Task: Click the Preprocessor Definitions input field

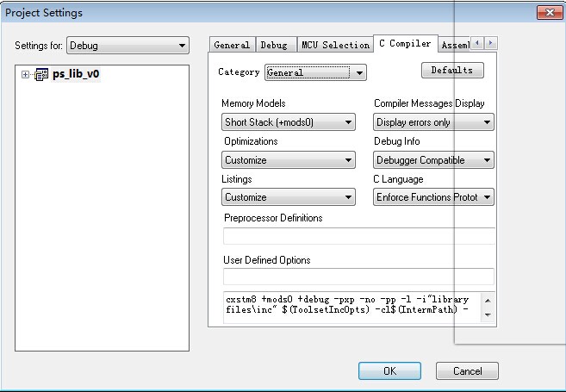Action: (x=358, y=236)
